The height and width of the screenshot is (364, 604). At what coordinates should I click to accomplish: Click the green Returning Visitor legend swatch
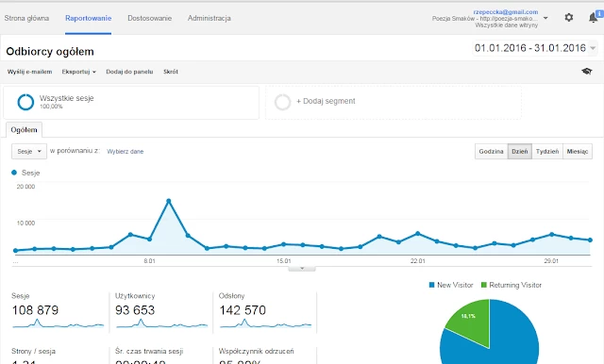484,285
